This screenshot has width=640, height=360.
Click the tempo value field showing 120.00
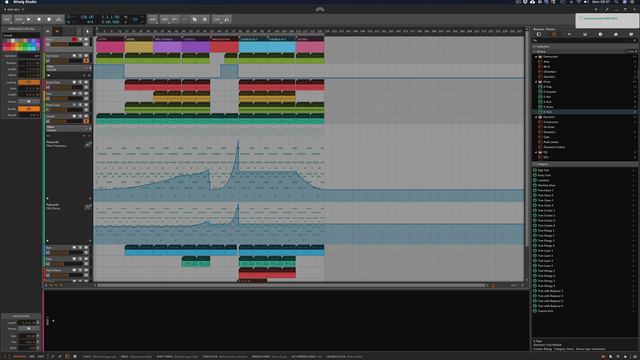coord(87,17)
